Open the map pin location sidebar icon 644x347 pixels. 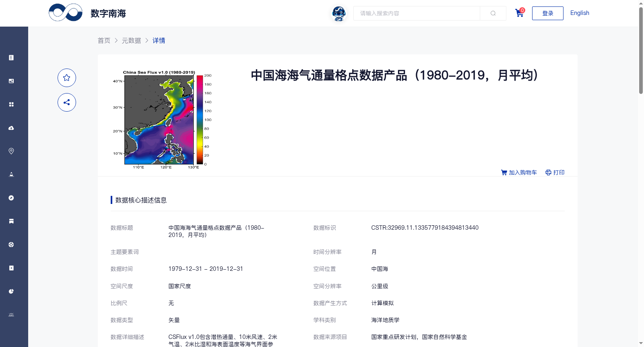pyautogui.click(x=11, y=151)
